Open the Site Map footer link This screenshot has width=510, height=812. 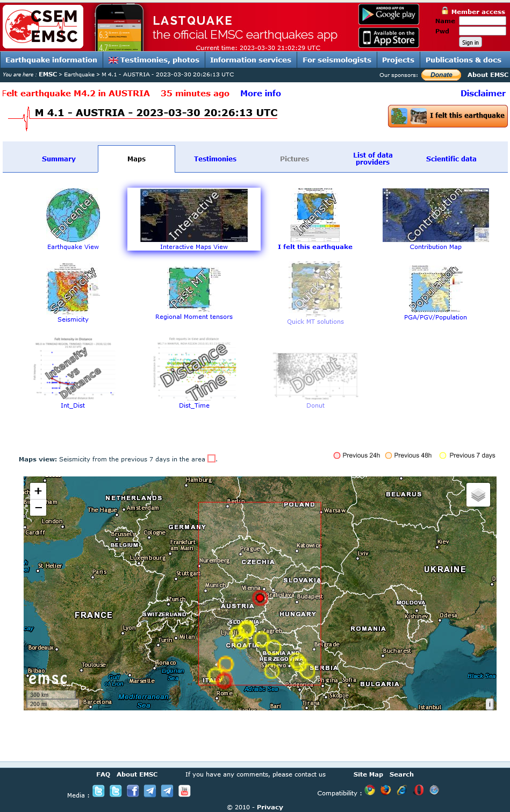[x=368, y=774]
